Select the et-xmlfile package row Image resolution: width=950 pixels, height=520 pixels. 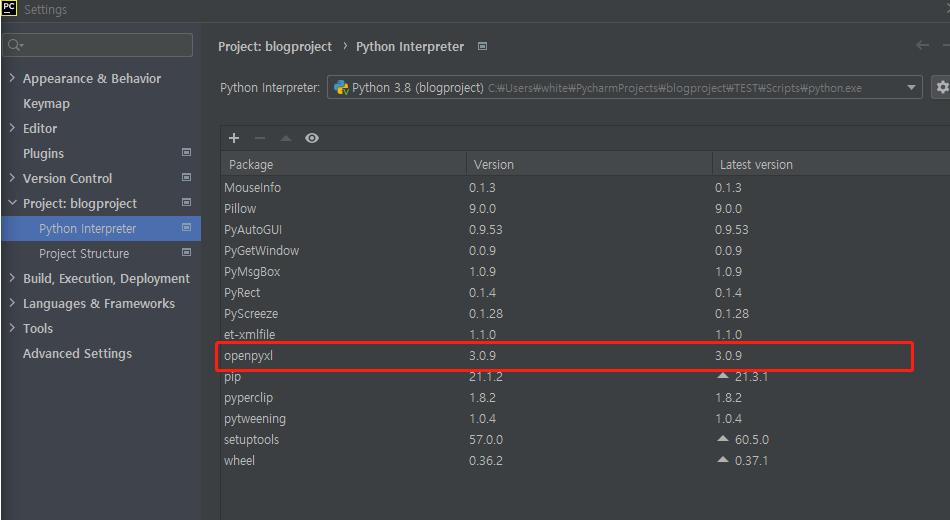pos(585,335)
